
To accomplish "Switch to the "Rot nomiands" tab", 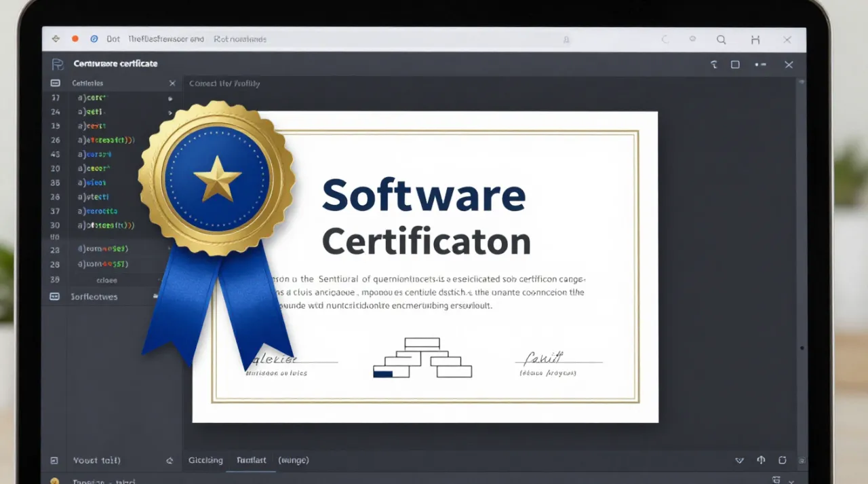I will tap(240, 39).
